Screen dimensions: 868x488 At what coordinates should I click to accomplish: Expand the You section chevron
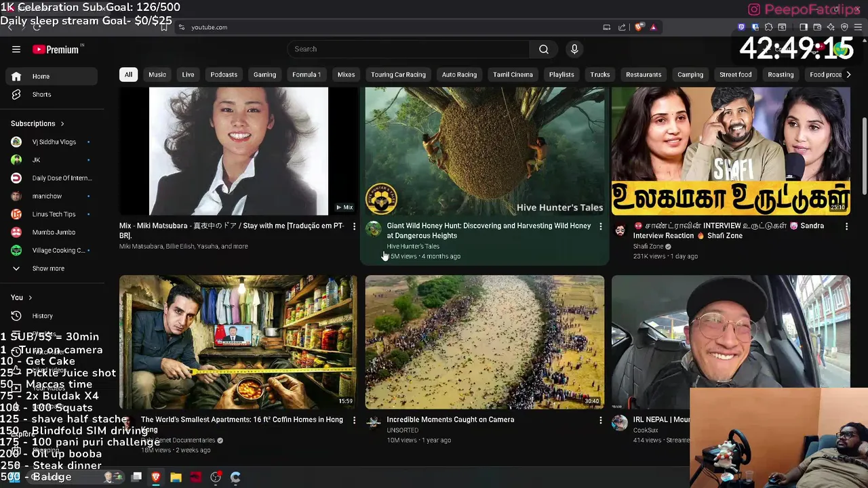coord(30,298)
